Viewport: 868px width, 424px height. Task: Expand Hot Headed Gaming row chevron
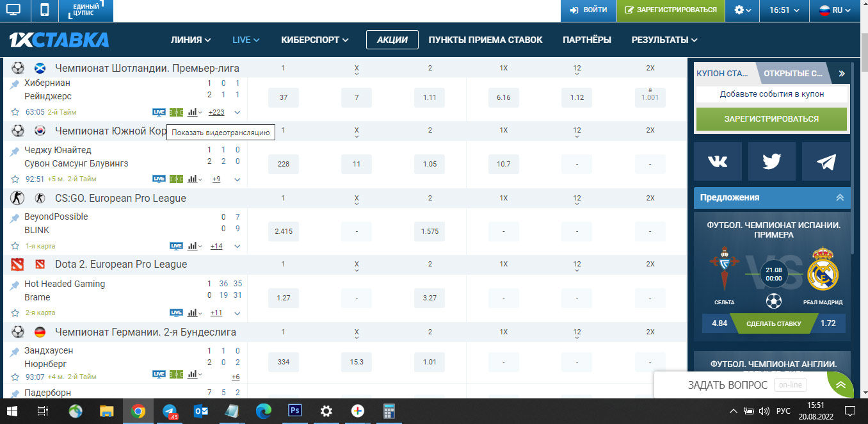[237, 313]
